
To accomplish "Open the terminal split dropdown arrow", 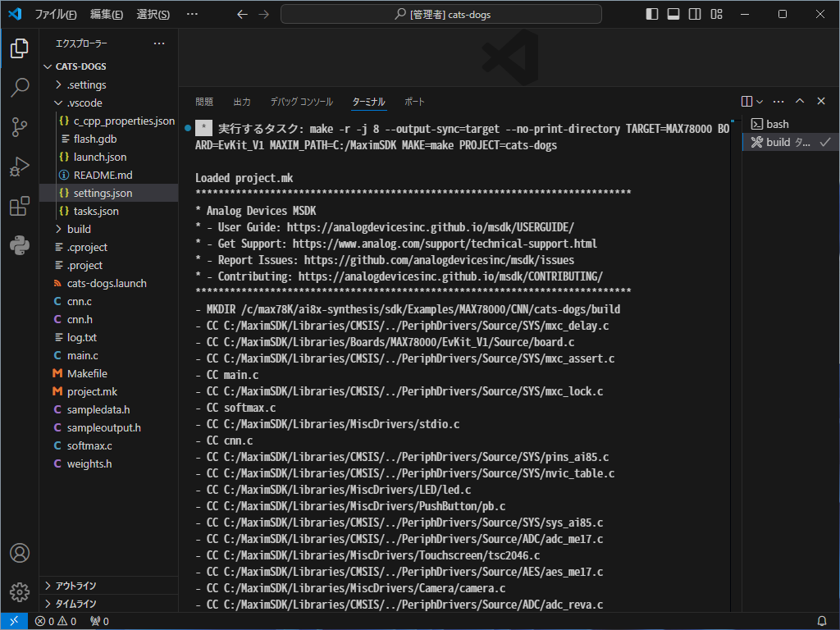I will [x=760, y=102].
